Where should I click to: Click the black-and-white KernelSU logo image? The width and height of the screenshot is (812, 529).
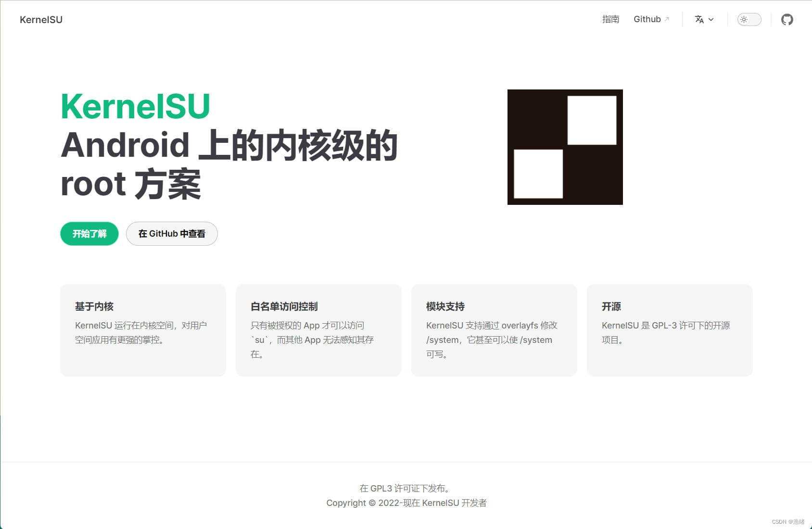point(565,147)
